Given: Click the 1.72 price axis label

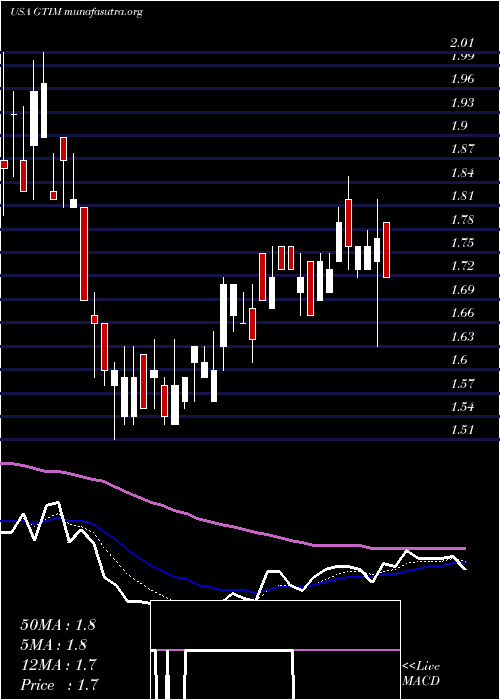Looking at the screenshot, I should coord(461,266).
